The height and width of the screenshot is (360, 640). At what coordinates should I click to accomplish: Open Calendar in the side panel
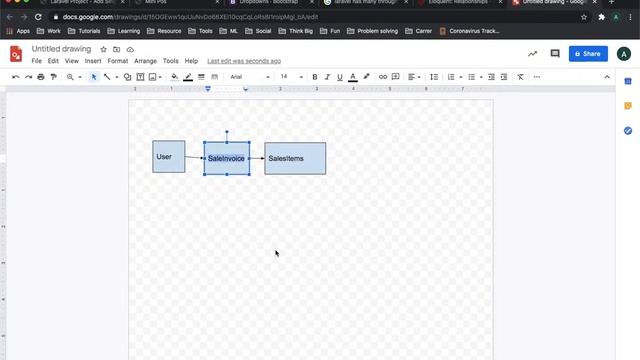628,81
